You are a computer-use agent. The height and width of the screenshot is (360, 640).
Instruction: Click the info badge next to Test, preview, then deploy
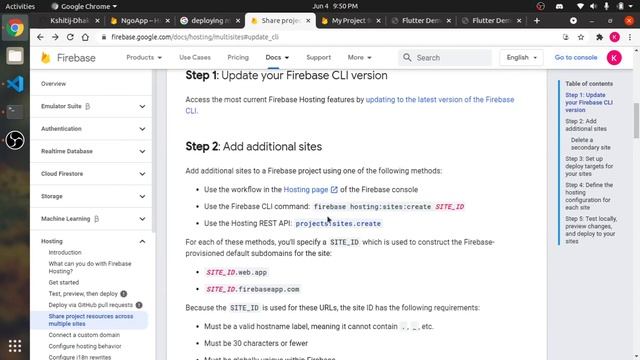click(x=124, y=294)
